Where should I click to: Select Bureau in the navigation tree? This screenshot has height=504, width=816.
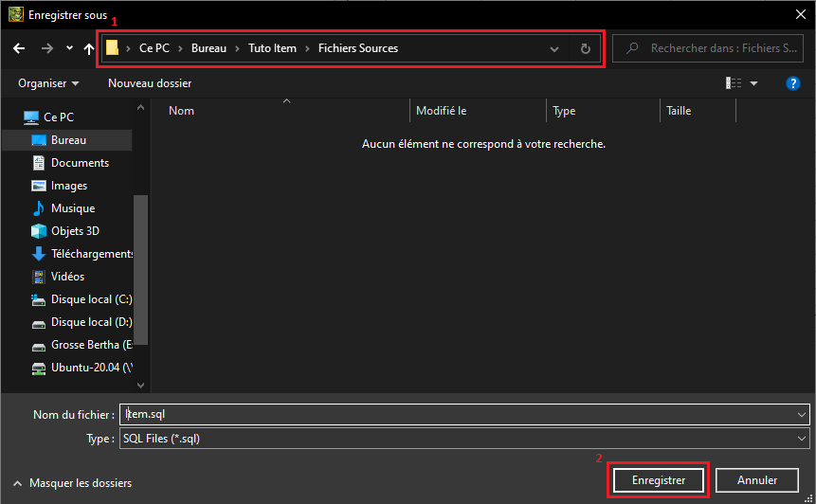pyautogui.click(x=68, y=140)
